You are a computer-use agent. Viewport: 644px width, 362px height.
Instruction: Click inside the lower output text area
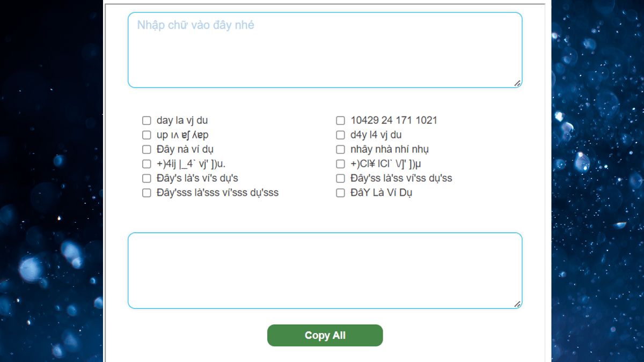(x=325, y=270)
